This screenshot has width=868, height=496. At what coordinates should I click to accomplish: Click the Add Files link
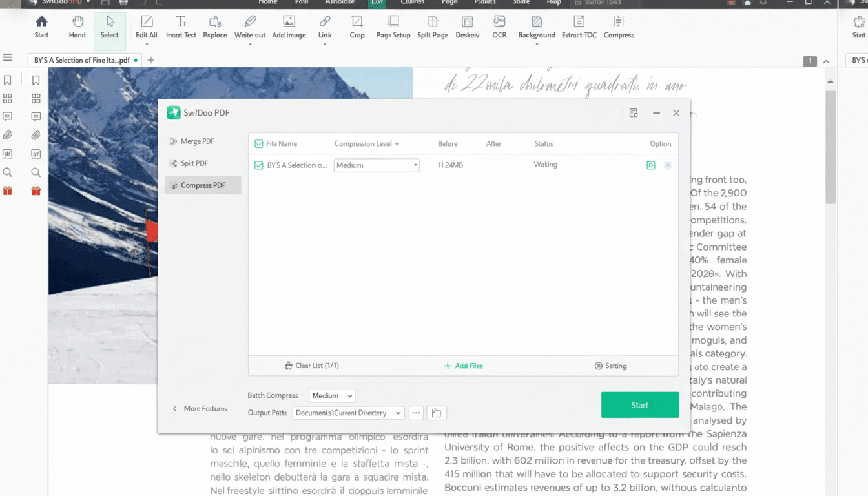pos(464,366)
